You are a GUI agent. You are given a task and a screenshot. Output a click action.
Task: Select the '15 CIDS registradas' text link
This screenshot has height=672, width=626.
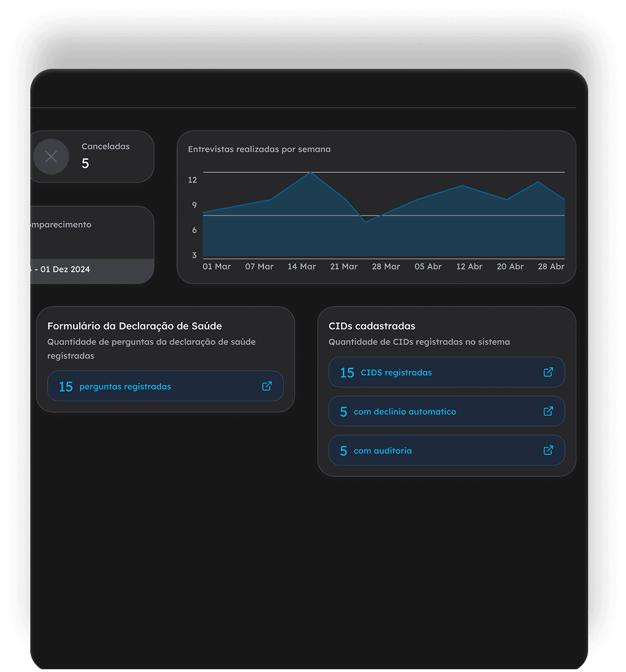point(395,372)
